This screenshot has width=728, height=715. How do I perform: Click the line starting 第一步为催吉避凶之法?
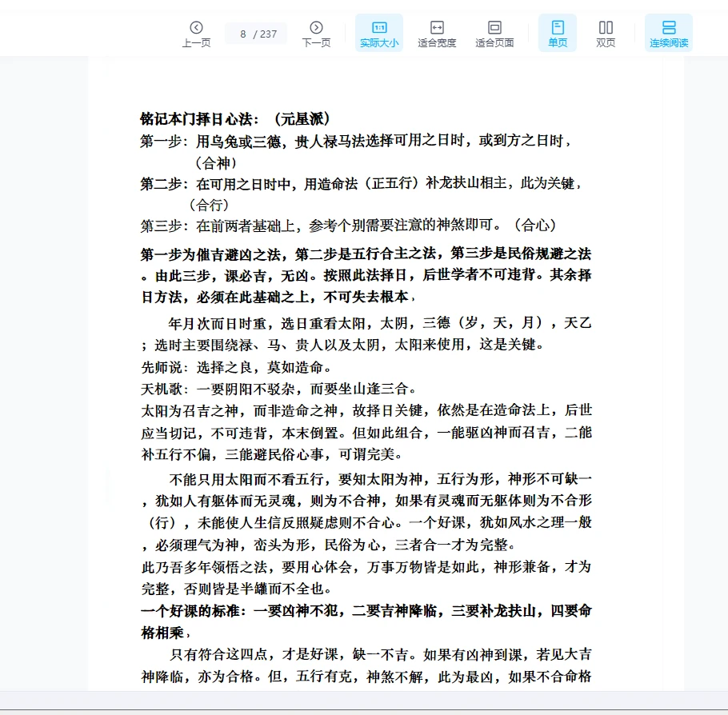coord(366,254)
